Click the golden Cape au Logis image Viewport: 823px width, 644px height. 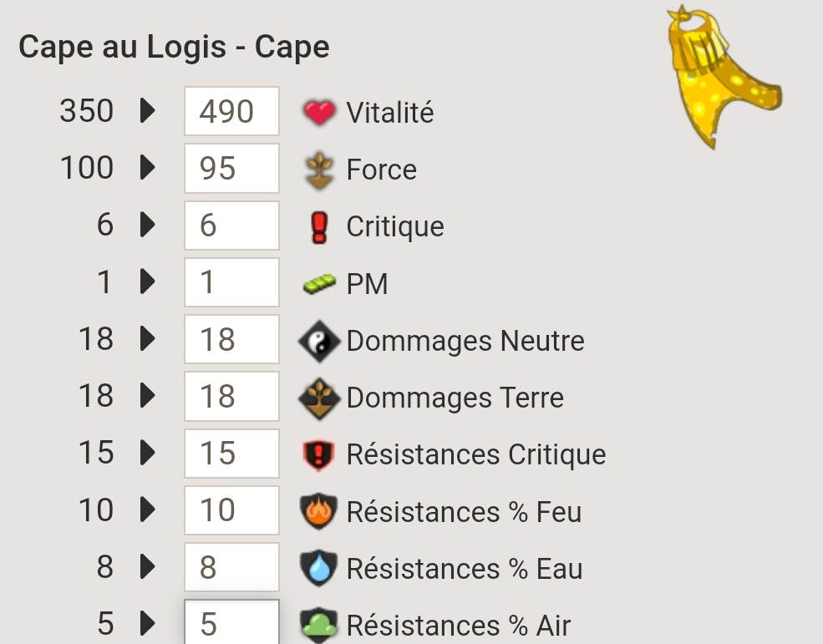(x=724, y=78)
